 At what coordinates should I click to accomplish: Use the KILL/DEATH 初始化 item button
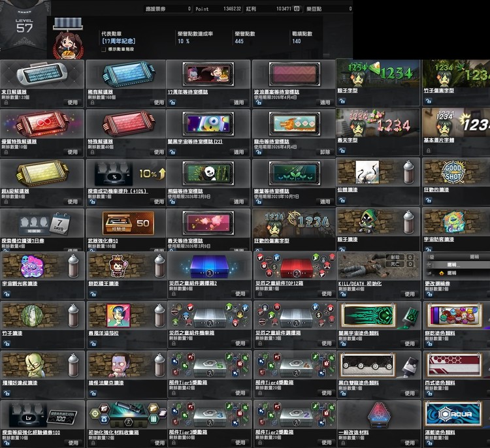[409, 294]
